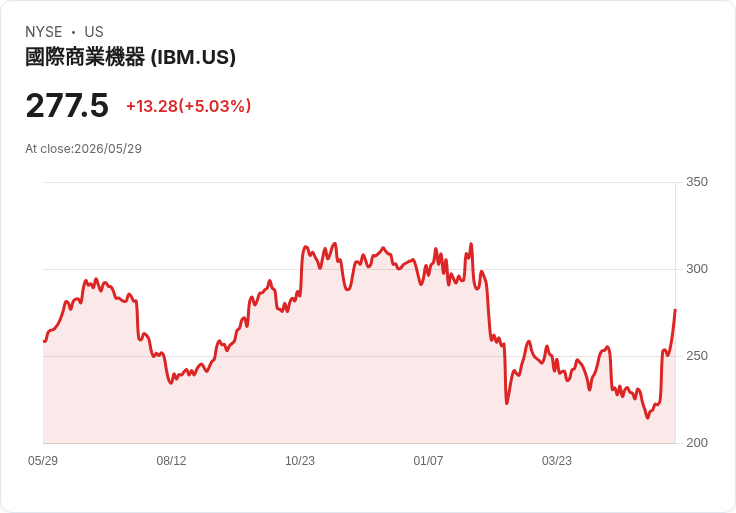Viewport: 736px width, 513px height.
Task: Click the 01/07 x-axis date label
Action: pyautogui.click(x=428, y=460)
